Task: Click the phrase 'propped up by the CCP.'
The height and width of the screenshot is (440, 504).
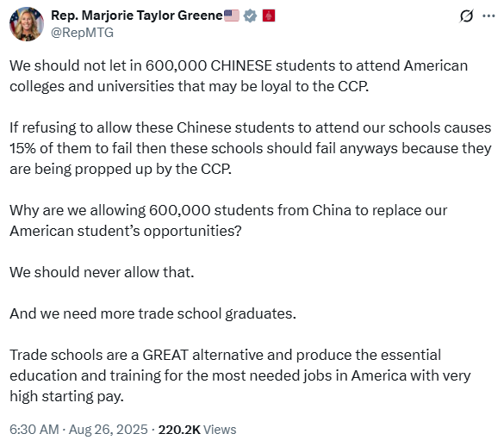Action: (153, 170)
